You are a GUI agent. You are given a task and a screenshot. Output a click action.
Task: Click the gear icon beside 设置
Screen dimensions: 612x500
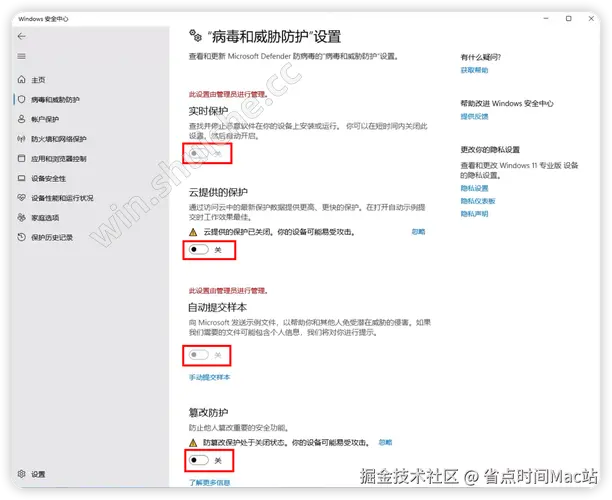21,474
